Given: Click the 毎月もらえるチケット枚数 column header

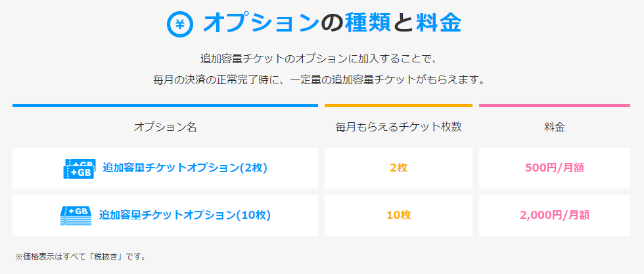Looking at the screenshot, I should click(x=398, y=127).
